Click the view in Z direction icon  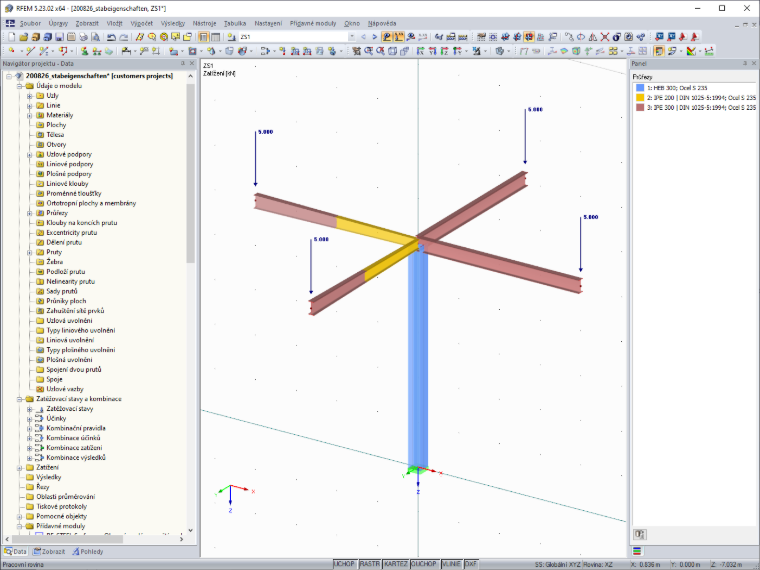(444, 51)
